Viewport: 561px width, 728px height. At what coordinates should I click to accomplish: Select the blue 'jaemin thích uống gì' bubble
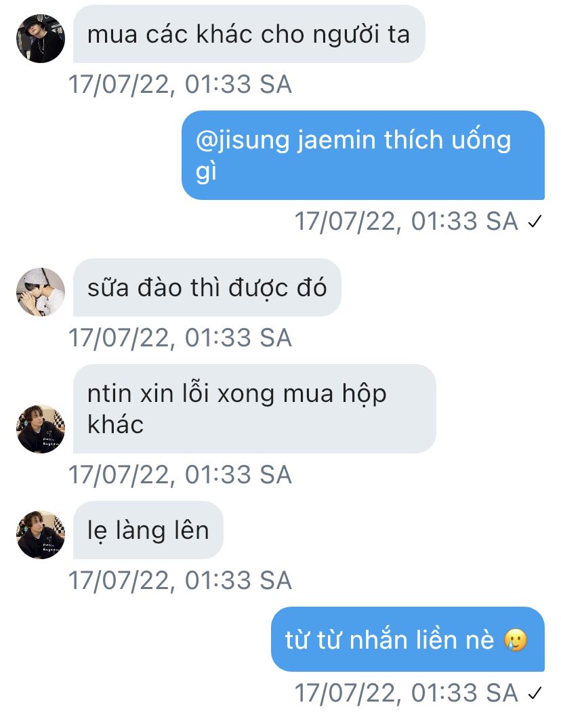363,155
